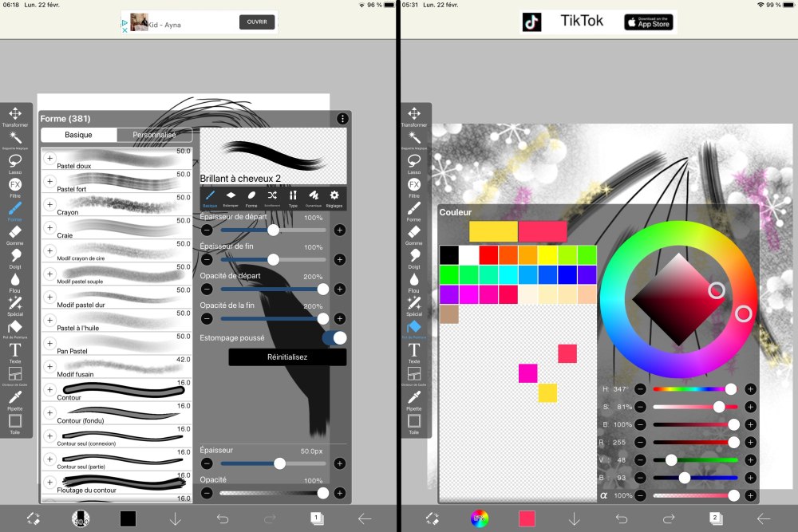Screen dimensions: 798x532
Task: Open the Scintillement brush settings tab
Action: (272, 197)
